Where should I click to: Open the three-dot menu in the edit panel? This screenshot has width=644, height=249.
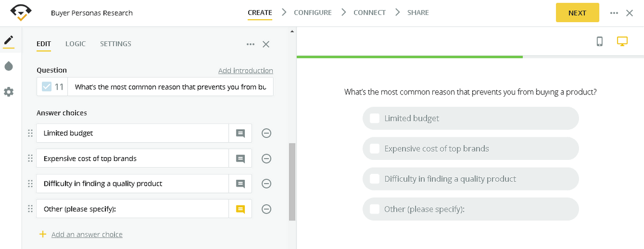[x=250, y=44]
